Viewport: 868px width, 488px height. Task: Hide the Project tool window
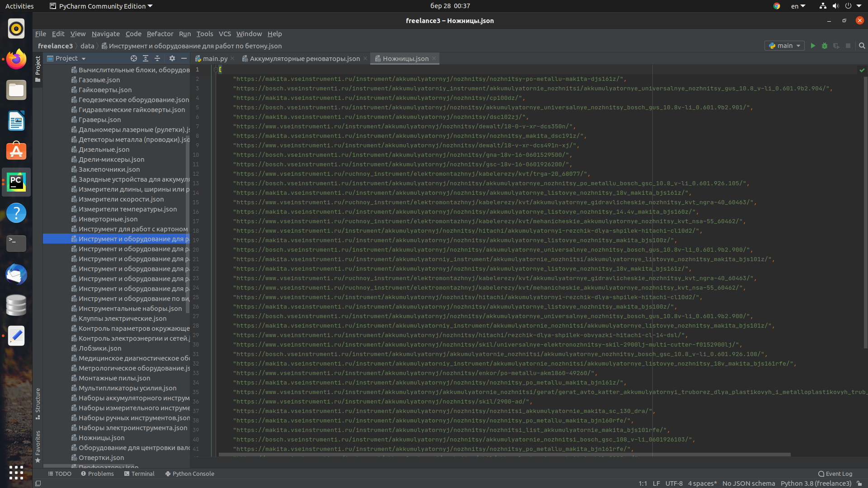184,58
